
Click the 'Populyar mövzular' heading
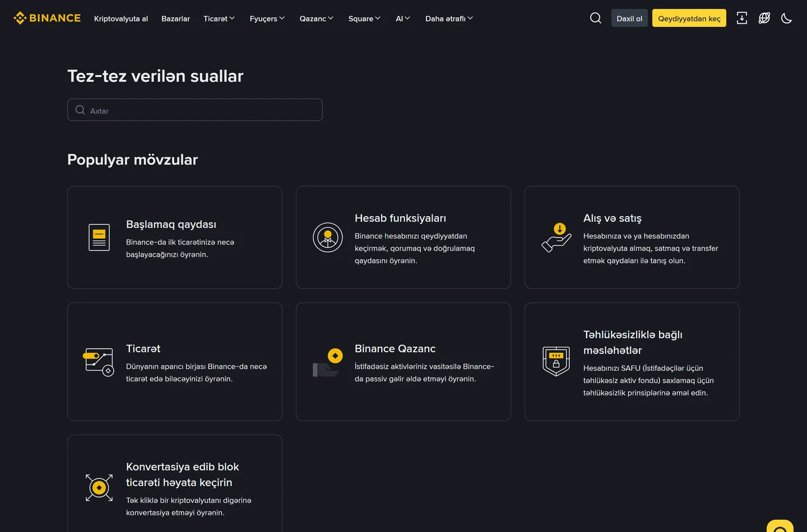coord(133,160)
